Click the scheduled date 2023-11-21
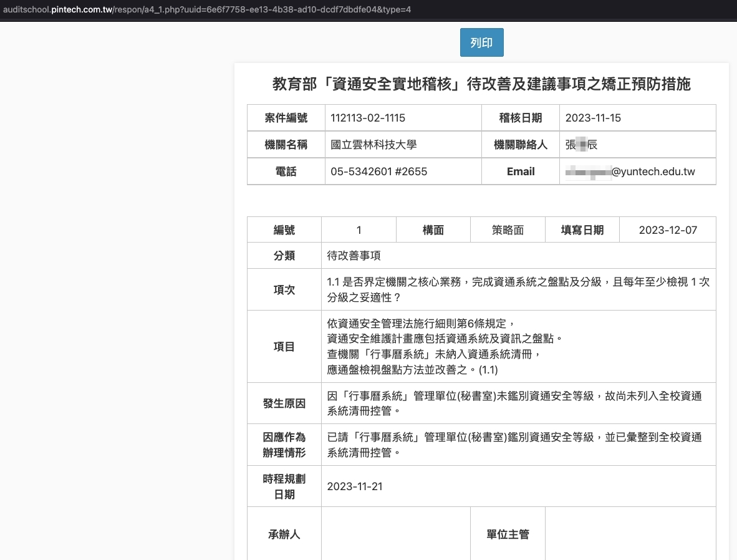737x560 pixels. tap(355, 486)
